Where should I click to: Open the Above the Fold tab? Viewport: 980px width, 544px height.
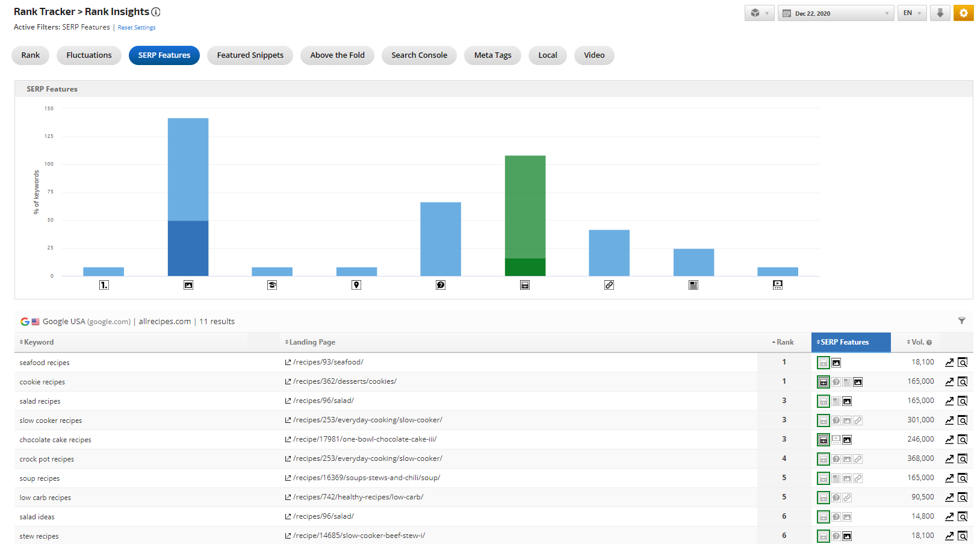pos(337,55)
